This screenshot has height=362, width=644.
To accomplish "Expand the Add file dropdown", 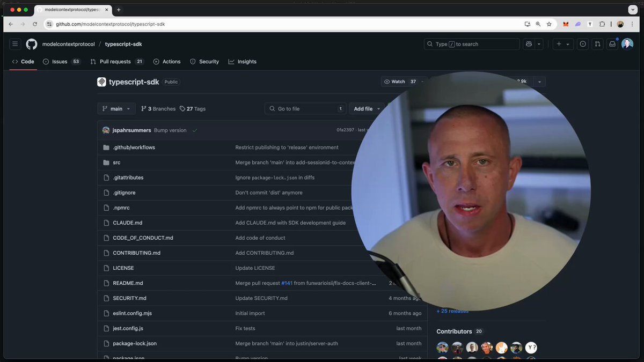I will [x=367, y=109].
